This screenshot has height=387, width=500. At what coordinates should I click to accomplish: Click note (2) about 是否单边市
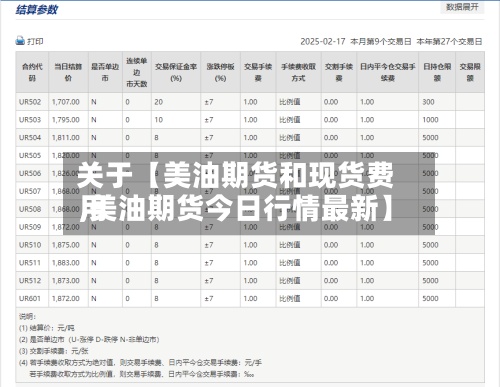coord(89,340)
